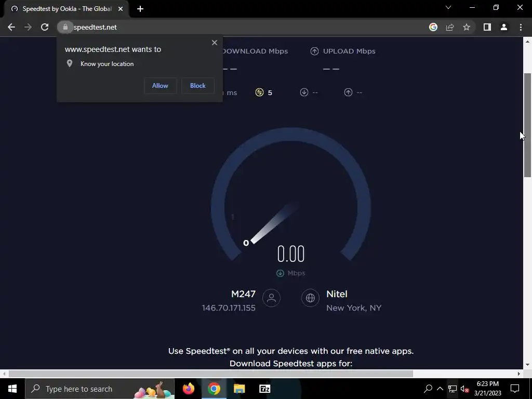The width and height of the screenshot is (532, 399).
Task: Share this page via share icon
Action: click(x=450, y=27)
